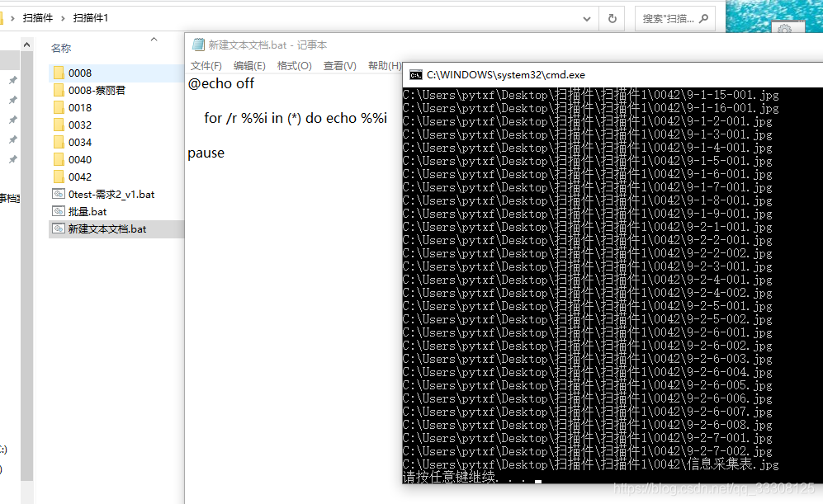Refresh the Explorer folder view
Screen dimensions: 823x504
point(612,19)
